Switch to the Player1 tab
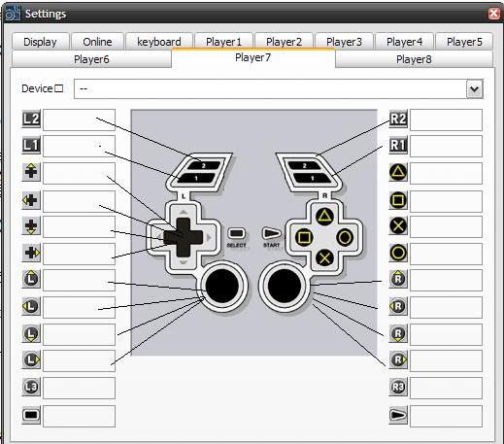 [x=223, y=41]
